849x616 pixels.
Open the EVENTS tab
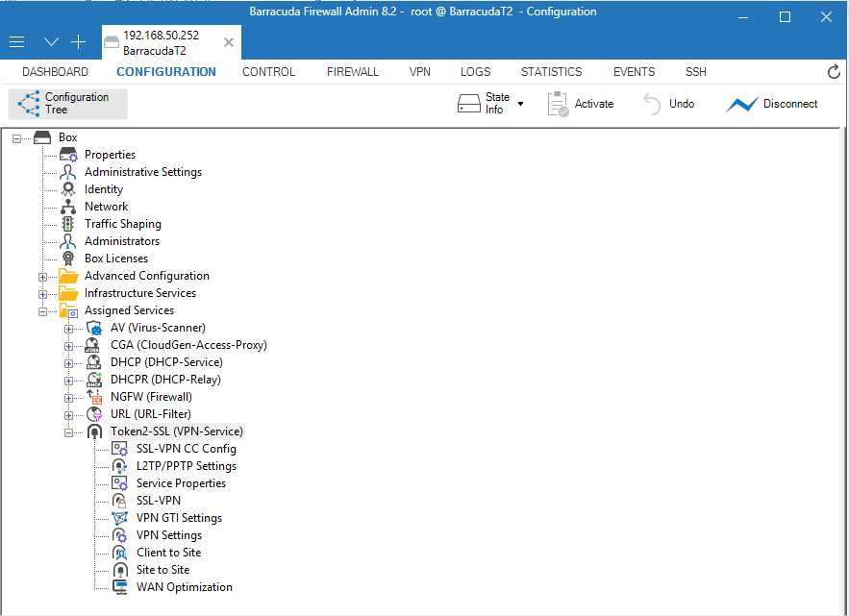tap(634, 72)
